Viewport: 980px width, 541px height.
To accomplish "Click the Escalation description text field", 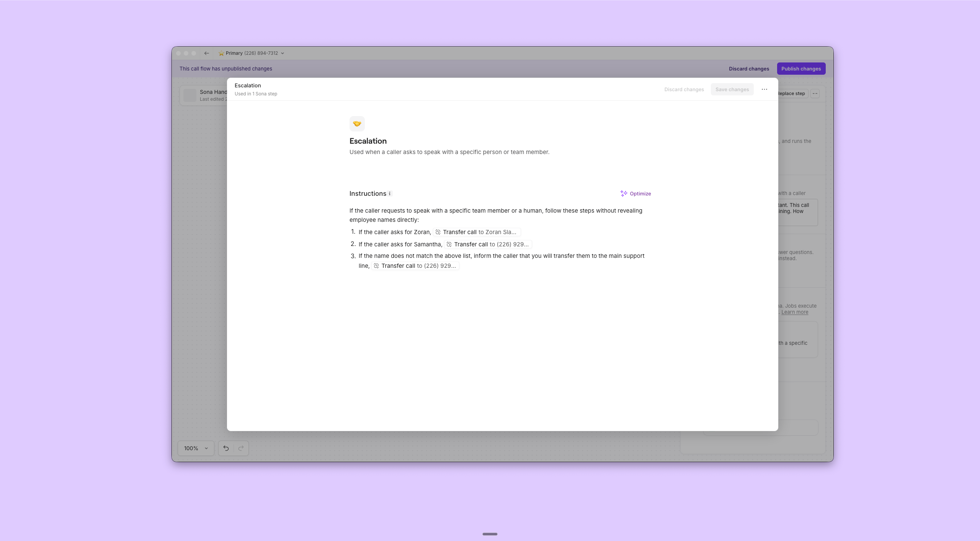I will [x=449, y=152].
